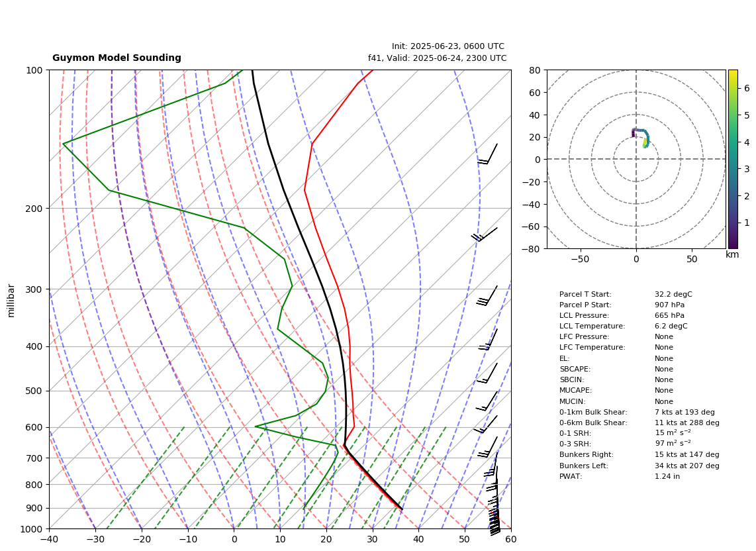The height and width of the screenshot is (551, 756).
Task: Select the "0-1km Bulk Shear:" label
Action: click(593, 412)
